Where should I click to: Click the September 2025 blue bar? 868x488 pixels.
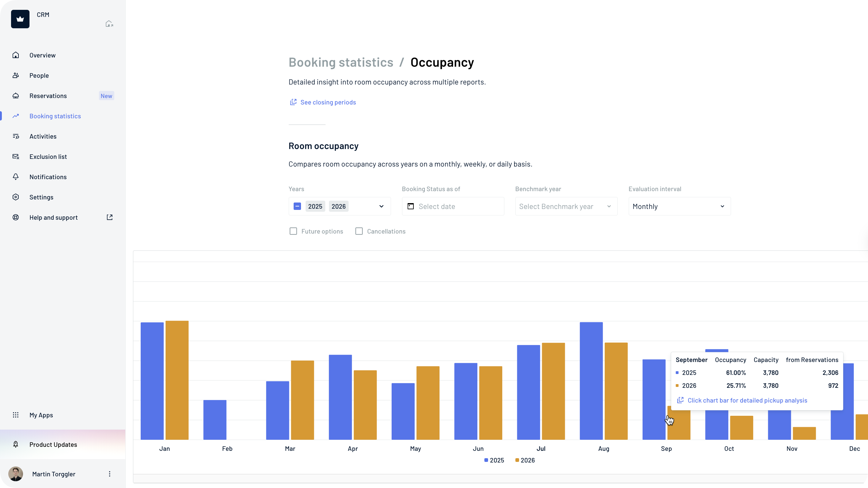[x=654, y=399]
